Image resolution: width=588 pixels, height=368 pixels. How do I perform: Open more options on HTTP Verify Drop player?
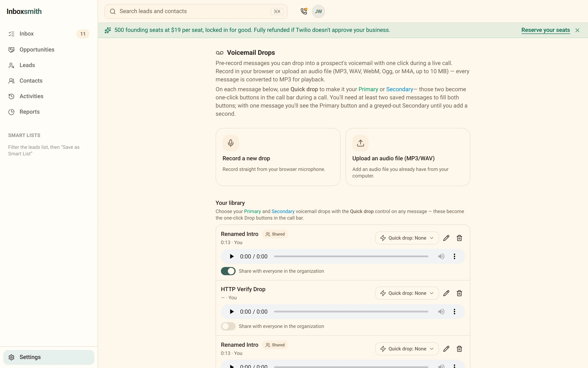[454, 312]
